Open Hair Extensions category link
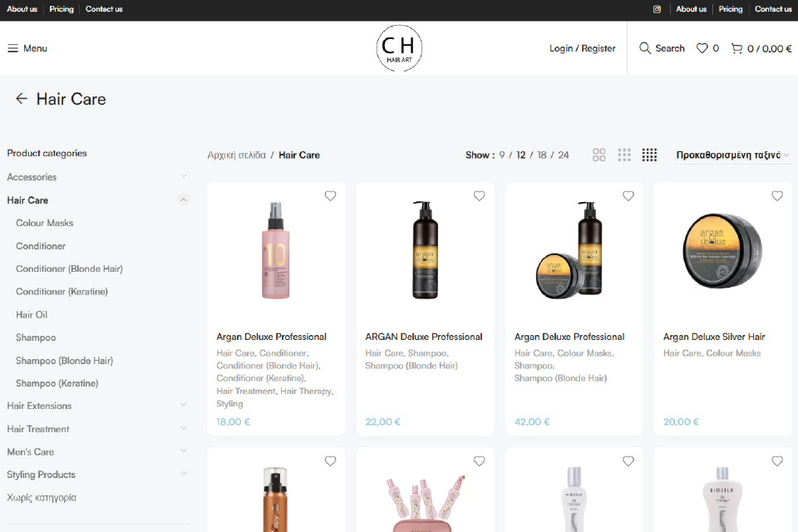Image resolution: width=798 pixels, height=532 pixels. pyautogui.click(x=39, y=406)
